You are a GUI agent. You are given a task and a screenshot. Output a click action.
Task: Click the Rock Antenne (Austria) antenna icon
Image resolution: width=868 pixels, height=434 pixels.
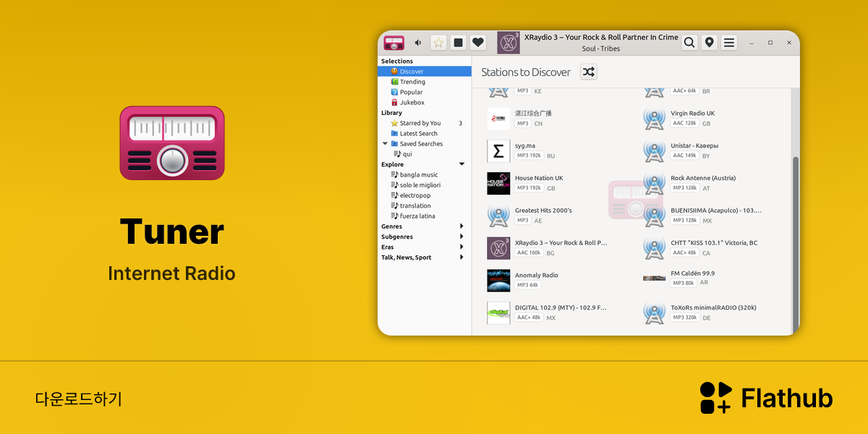pos(654,183)
